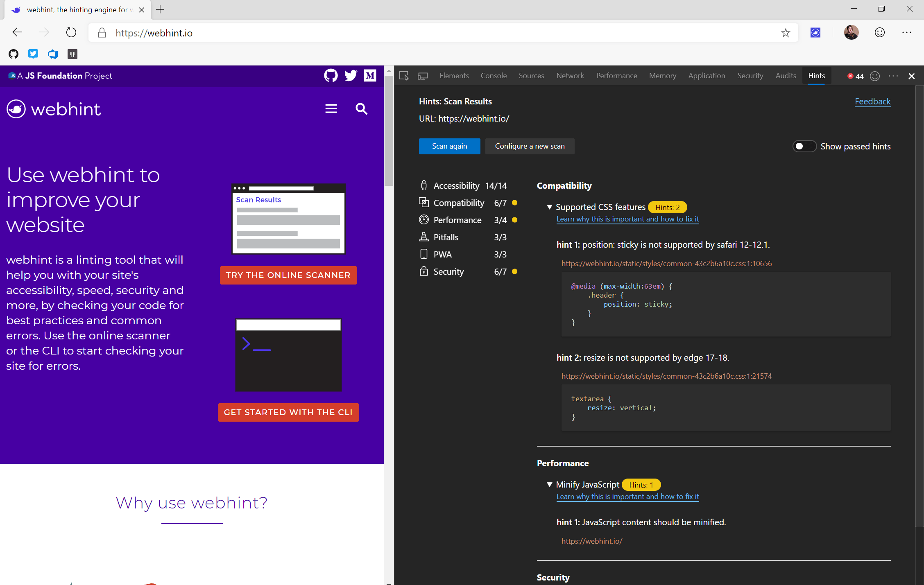
Task: Click the browser refresh icon
Action: coord(71,33)
